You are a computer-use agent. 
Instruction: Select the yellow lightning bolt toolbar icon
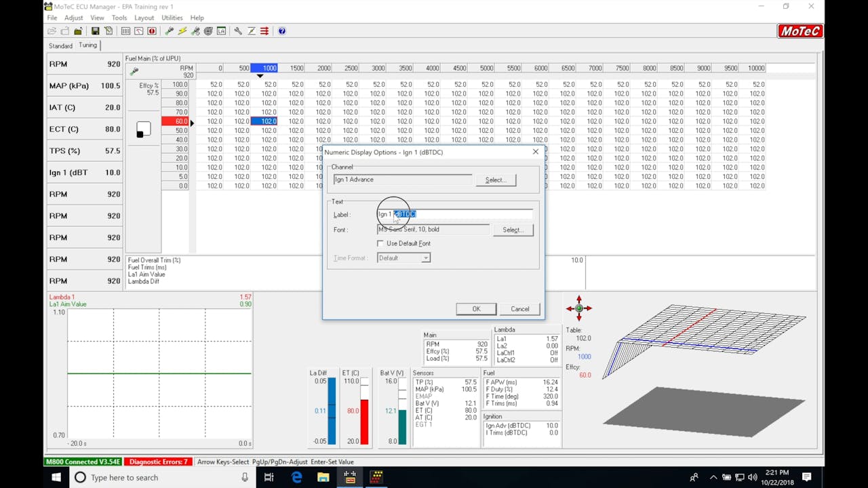tap(182, 31)
